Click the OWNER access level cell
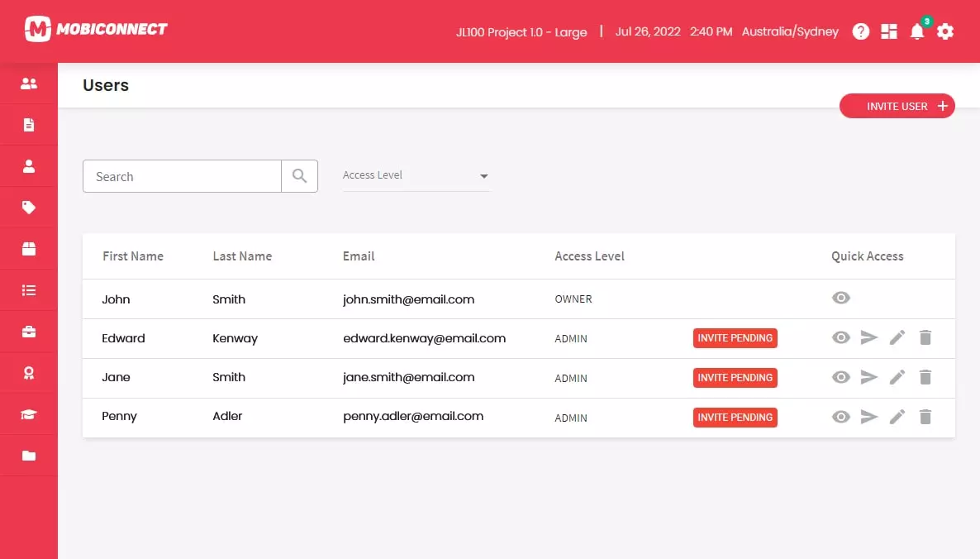The image size is (980, 559). coord(573,299)
